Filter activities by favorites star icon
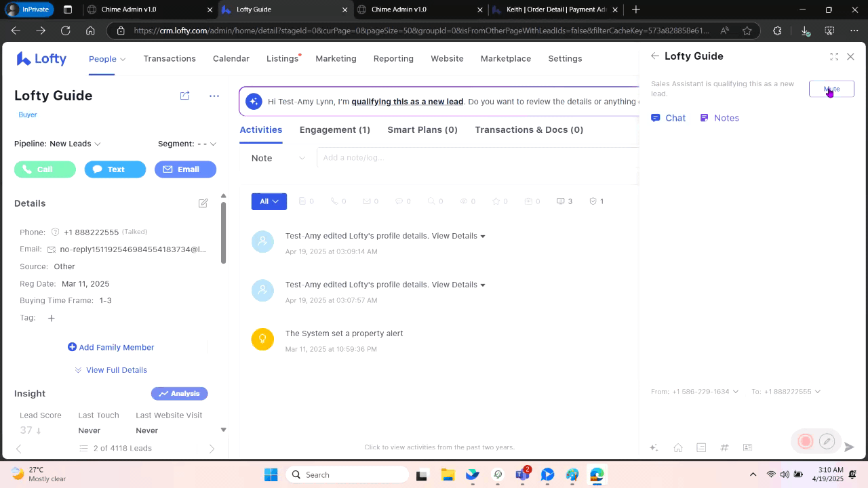The width and height of the screenshot is (868, 488). [x=500, y=201]
